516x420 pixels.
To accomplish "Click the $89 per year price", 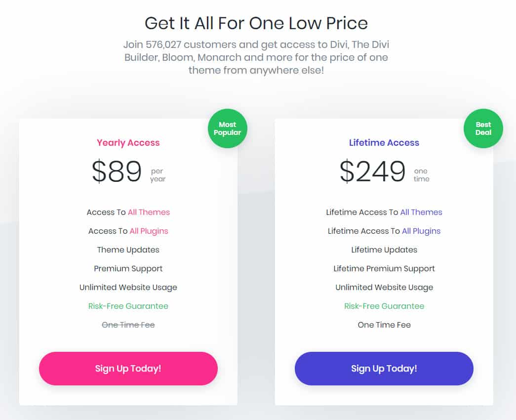I will coord(128,171).
